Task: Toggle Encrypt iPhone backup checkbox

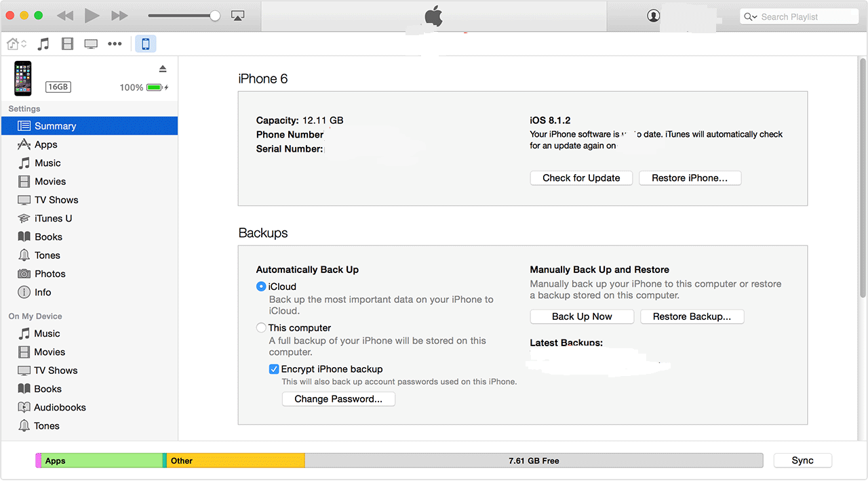Action: [274, 369]
